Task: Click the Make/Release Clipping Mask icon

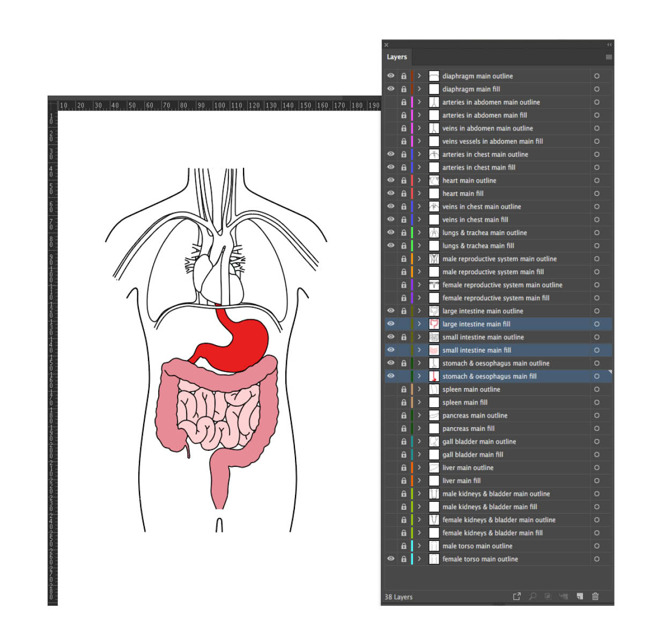Action: [x=548, y=596]
